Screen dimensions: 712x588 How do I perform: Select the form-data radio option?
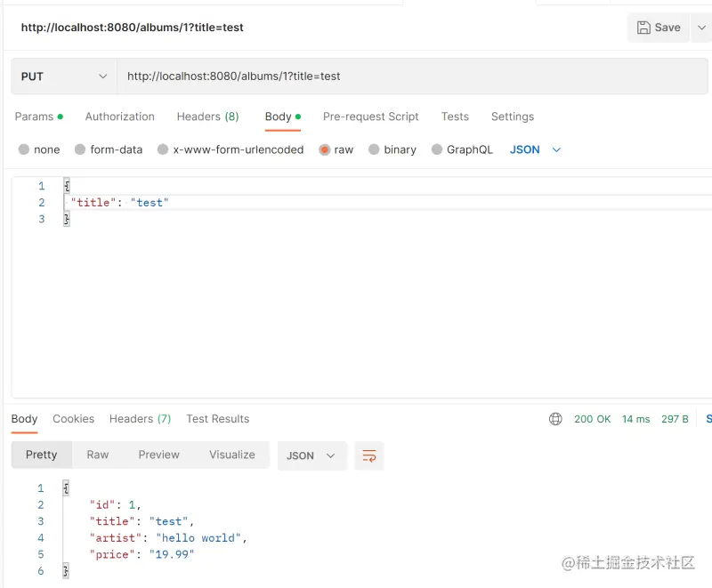(109, 149)
